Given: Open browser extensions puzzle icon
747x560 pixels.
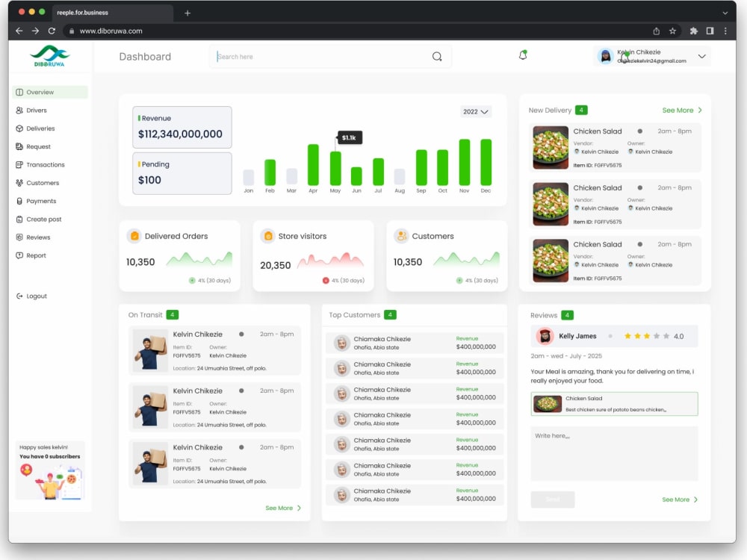Looking at the screenshot, I should 694,31.
